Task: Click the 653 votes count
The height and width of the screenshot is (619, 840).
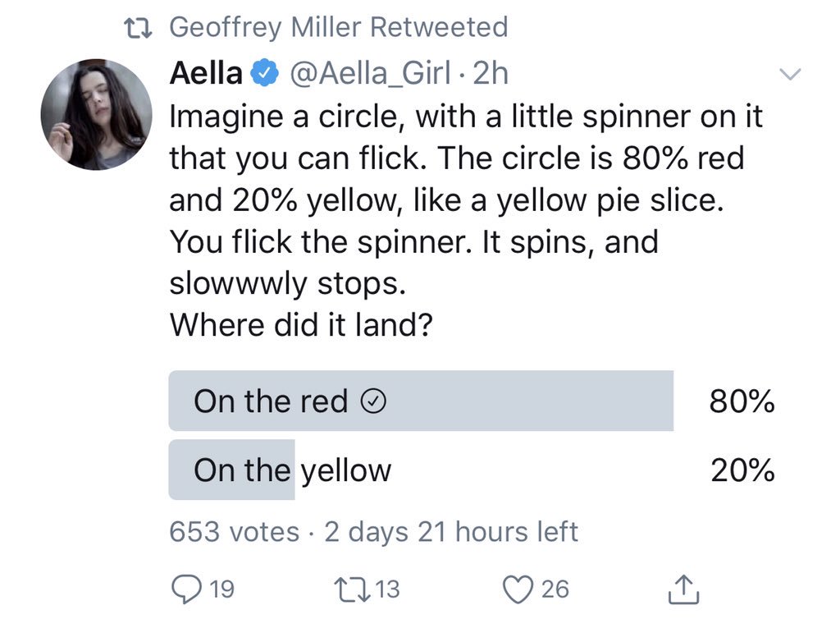Action: pyautogui.click(x=234, y=532)
